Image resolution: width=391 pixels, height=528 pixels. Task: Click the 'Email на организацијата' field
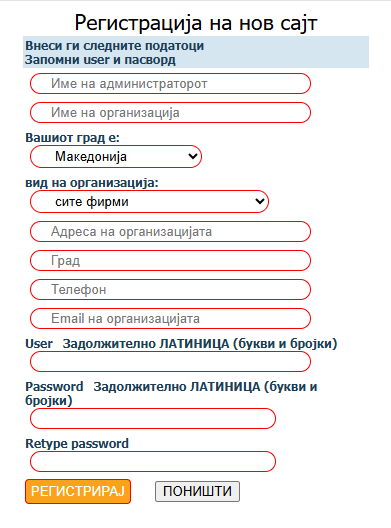click(170, 319)
